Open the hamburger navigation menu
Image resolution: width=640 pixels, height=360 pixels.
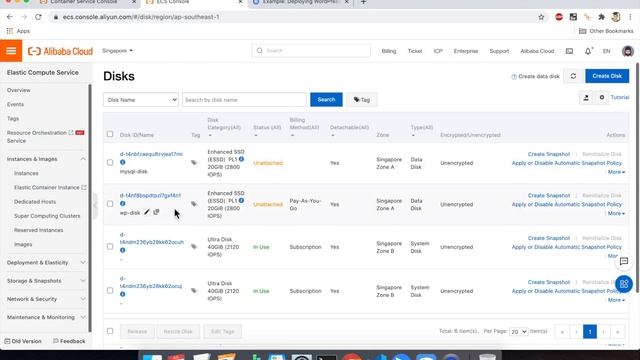(x=11, y=51)
